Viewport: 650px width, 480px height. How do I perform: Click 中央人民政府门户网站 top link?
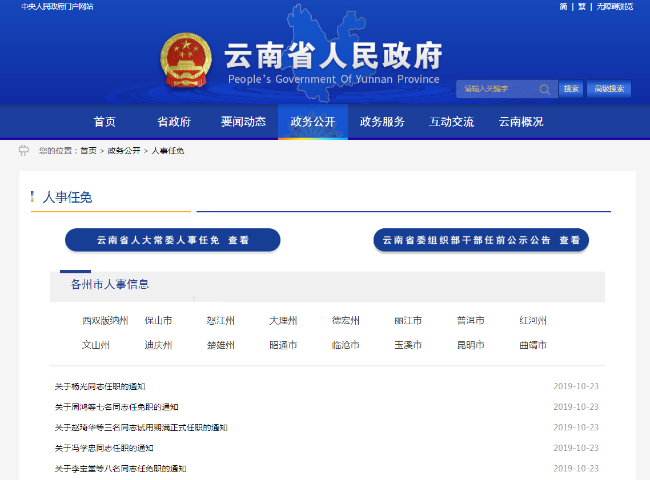[x=57, y=6]
